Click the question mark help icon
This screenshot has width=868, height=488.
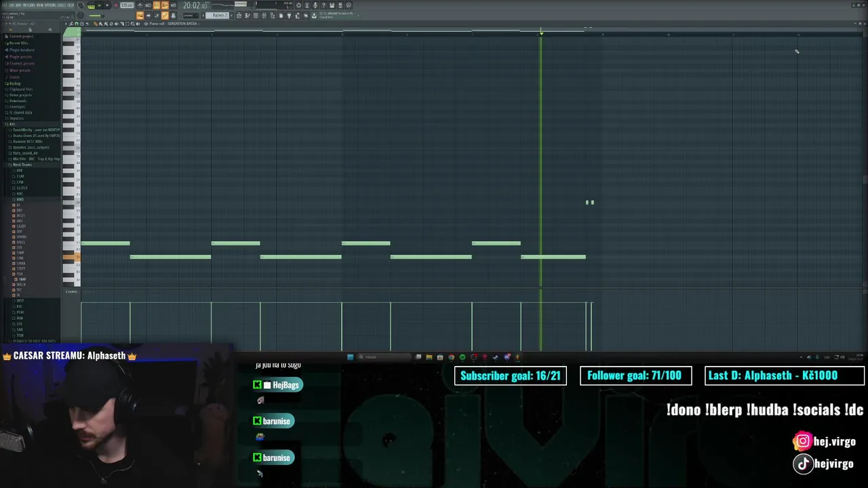[323, 5]
